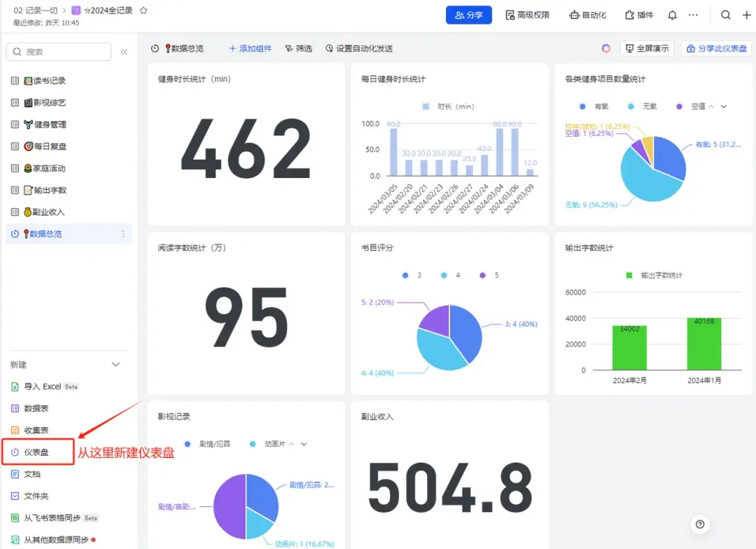Open the 筛选 filter icon in dashboard toolbar
Screen dimensions: 756x549
[x=287, y=48]
